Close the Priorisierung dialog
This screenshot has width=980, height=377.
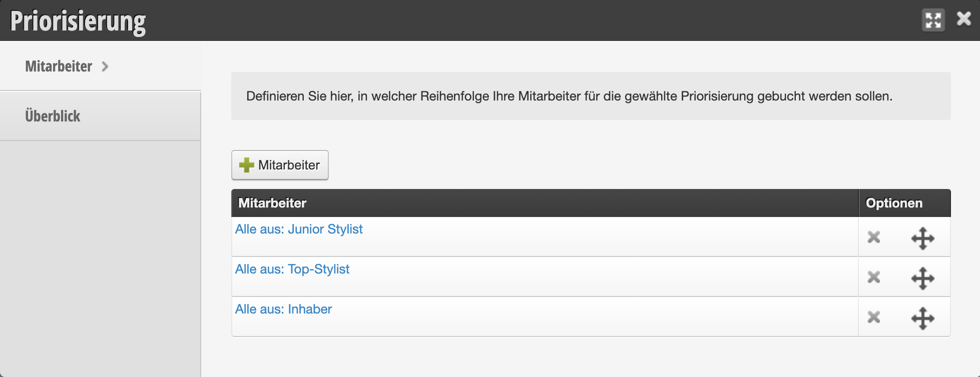click(x=964, y=19)
